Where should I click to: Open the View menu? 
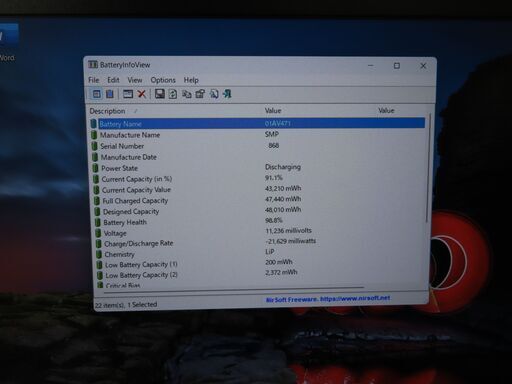point(135,80)
